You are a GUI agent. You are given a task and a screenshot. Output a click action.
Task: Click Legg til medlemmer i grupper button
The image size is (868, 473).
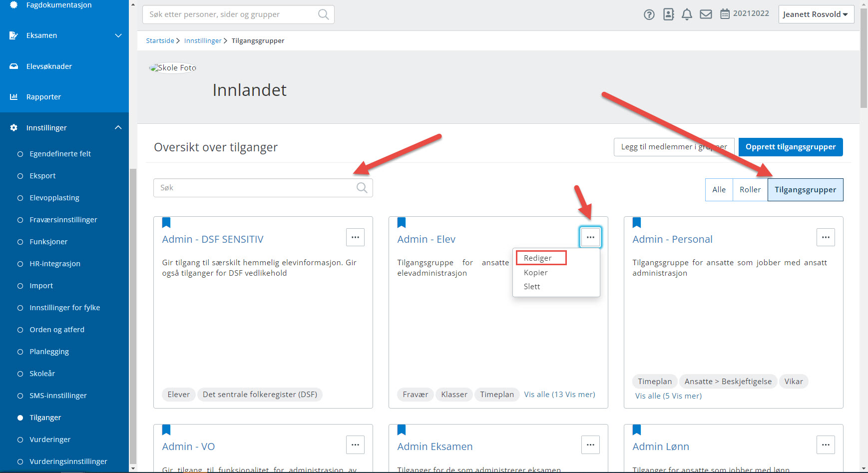[674, 147]
